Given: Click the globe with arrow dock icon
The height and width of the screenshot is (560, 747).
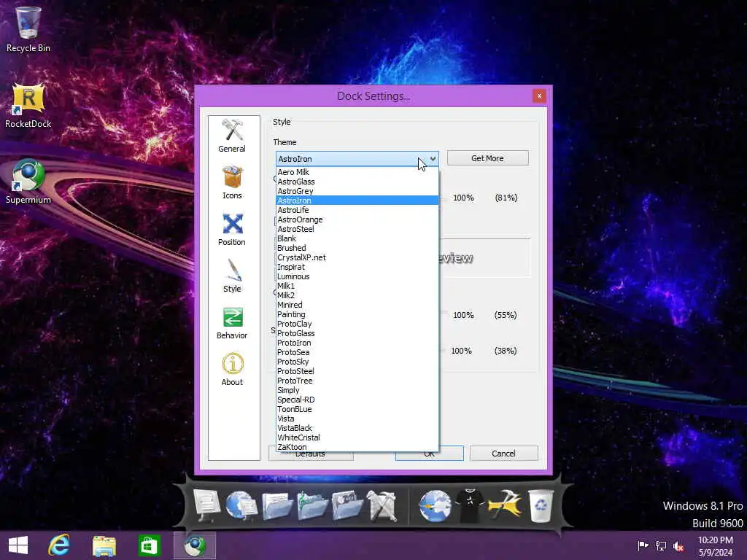Looking at the screenshot, I should (x=435, y=506).
